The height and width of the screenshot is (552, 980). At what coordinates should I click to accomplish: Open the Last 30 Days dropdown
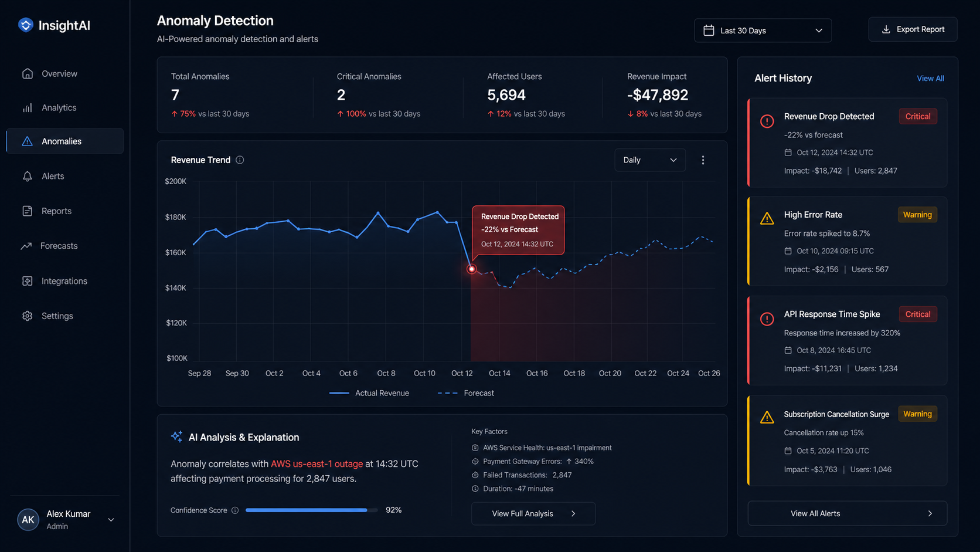tap(763, 31)
